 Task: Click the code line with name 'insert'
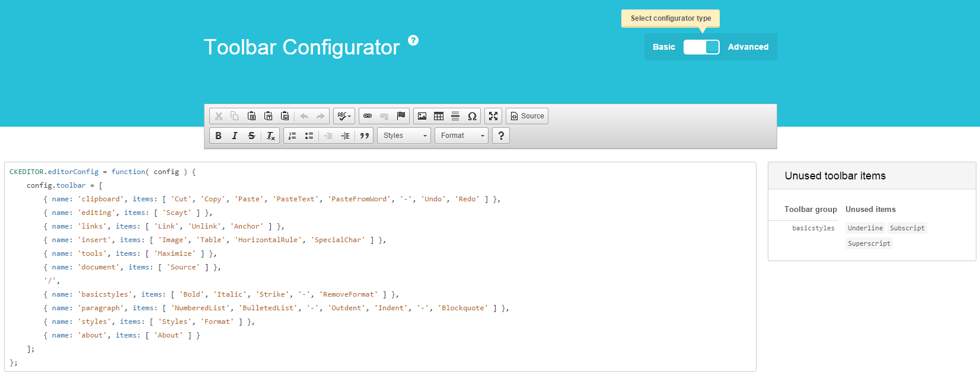[x=215, y=240]
